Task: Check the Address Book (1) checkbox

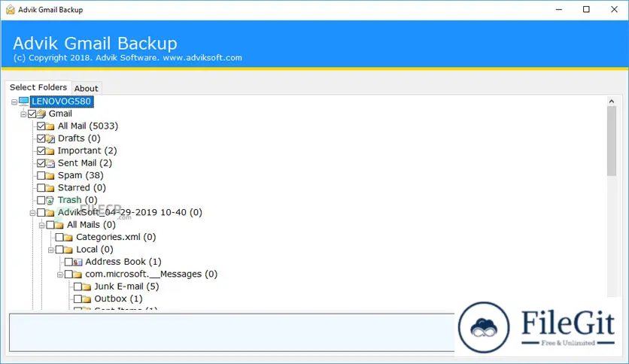Action: point(68,262)
